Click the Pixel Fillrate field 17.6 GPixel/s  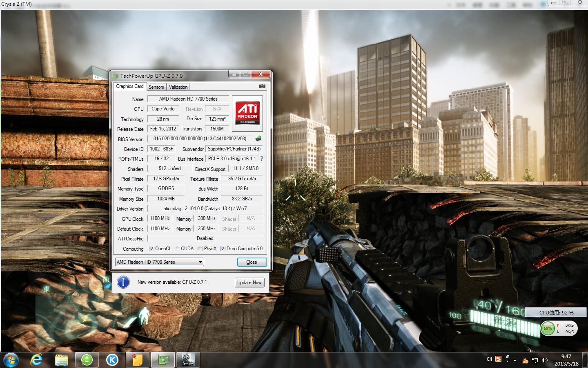(x=166, y=179)
